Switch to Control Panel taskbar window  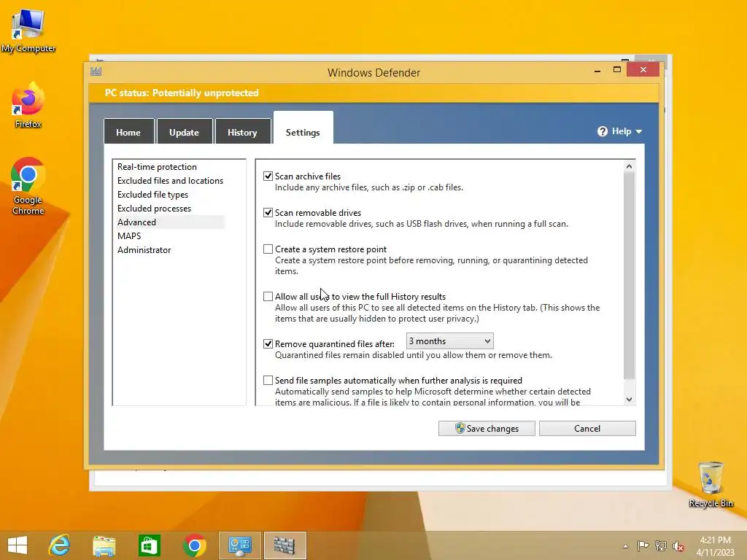pos(239,545)
